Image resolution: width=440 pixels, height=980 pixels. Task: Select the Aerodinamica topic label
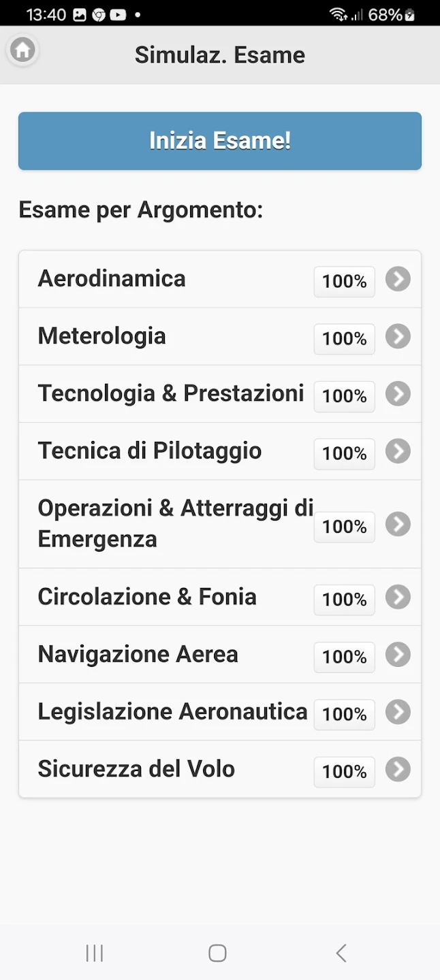112,278
